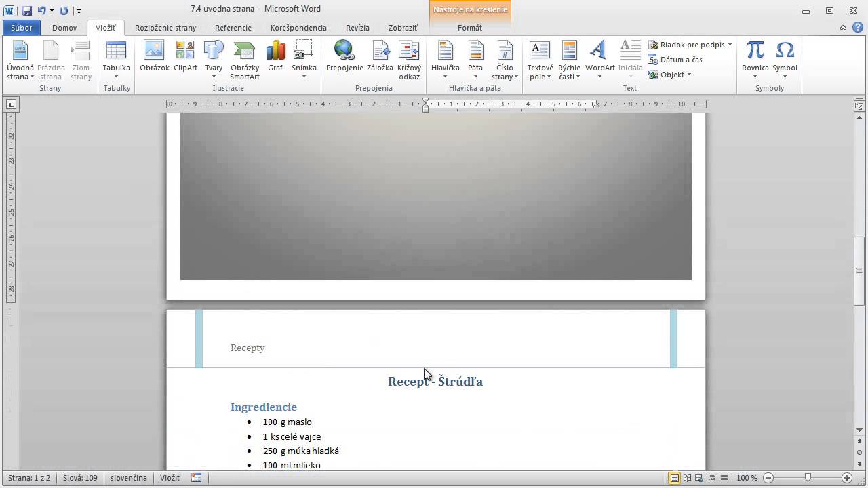Insert picture with Obrázok button

(155, 57)
